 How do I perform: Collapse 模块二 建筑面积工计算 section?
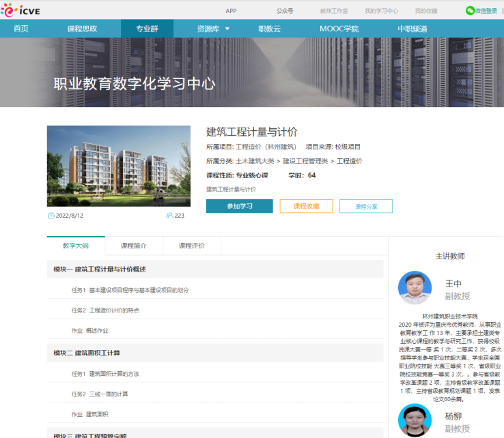pyautogui.click(x=87, y=353)
